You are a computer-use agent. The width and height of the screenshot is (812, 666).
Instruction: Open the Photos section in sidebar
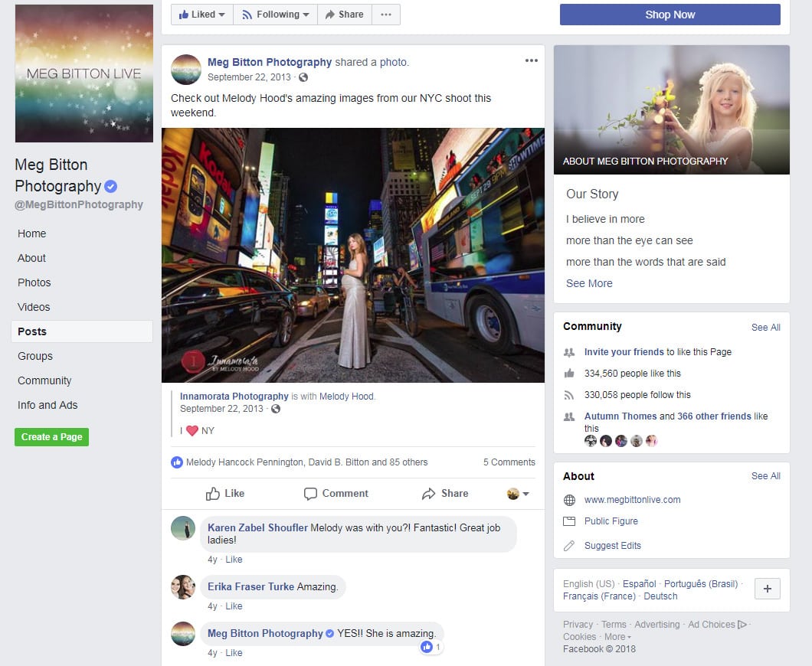point(34,282)
